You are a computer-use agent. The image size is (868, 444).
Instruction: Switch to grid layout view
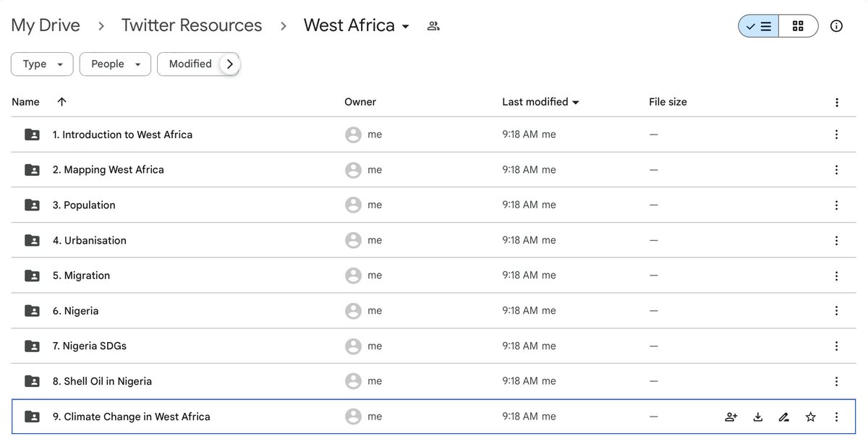point(798,26)
